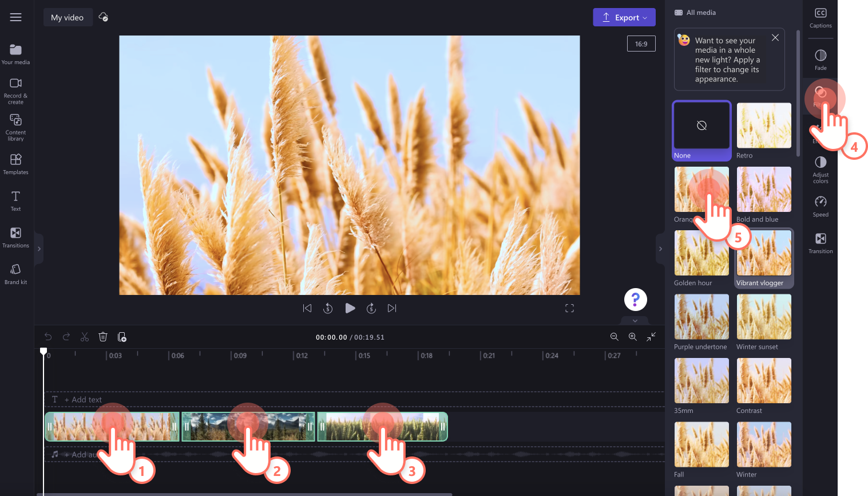Open the Content library
The height and width of the screenshot is (496, 868).
point(15,127)
